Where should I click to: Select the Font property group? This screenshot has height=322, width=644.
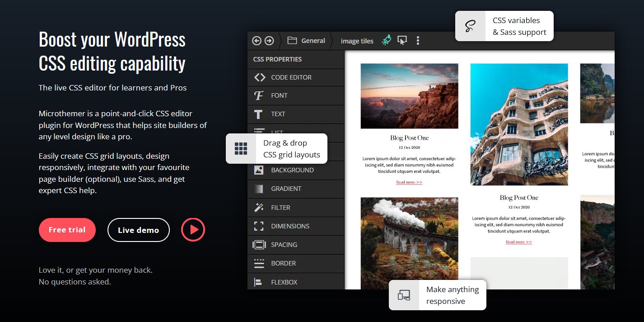[x=296, y=95]
